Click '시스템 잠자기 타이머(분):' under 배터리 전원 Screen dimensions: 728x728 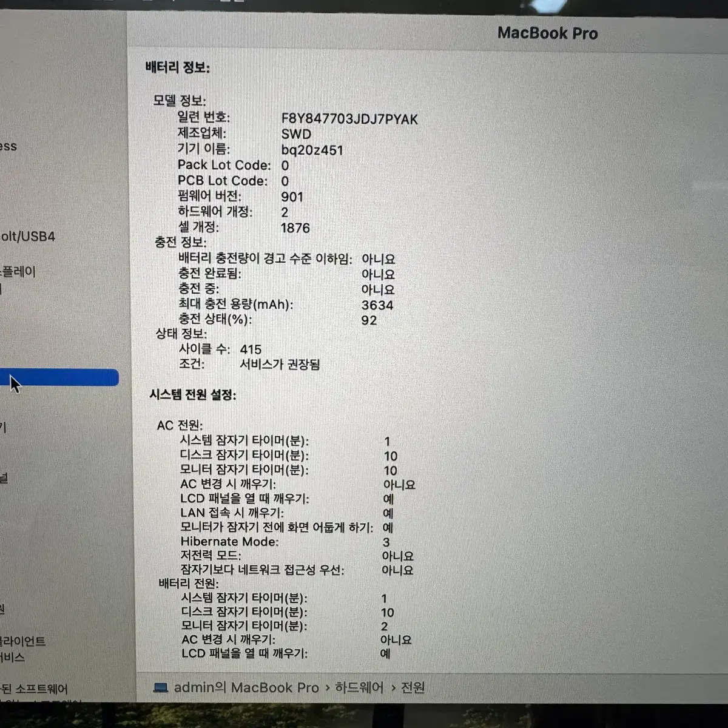click(x=244, y=598)
